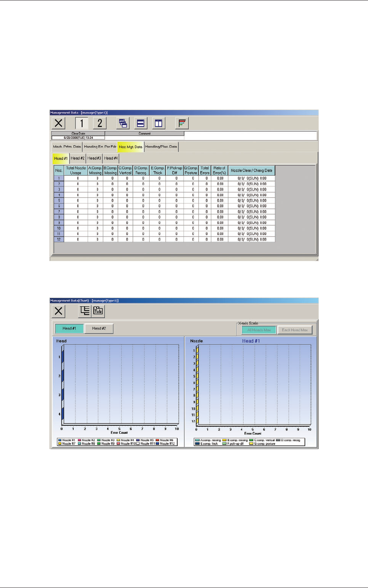Screen dimensions: 368x588
Task: Select the Head #1 tab in table
Action: pyautogui.click(x=61, y=158)
